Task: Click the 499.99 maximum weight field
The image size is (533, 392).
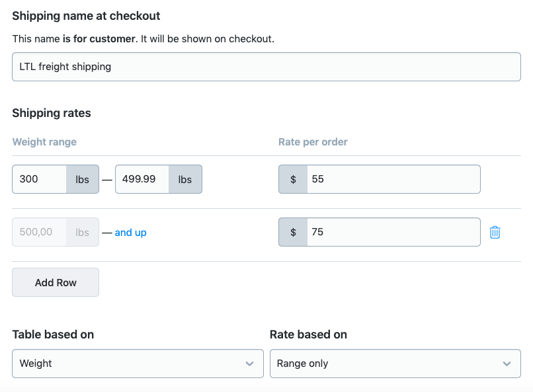Action: pos(142,179)
